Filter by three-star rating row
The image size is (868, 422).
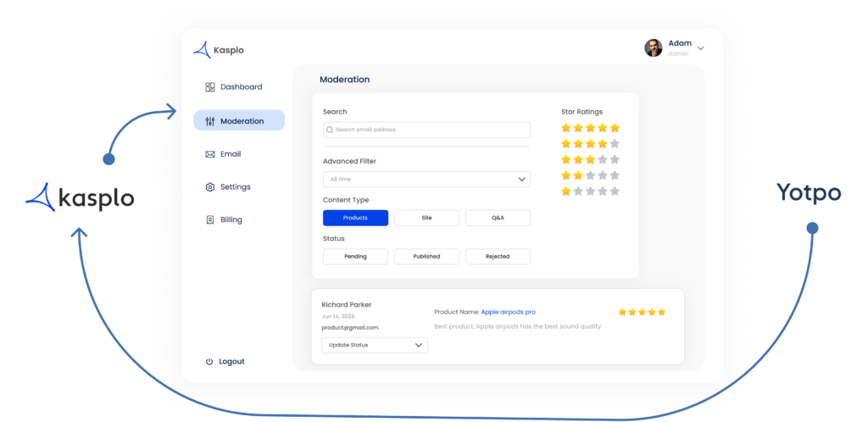590,159
